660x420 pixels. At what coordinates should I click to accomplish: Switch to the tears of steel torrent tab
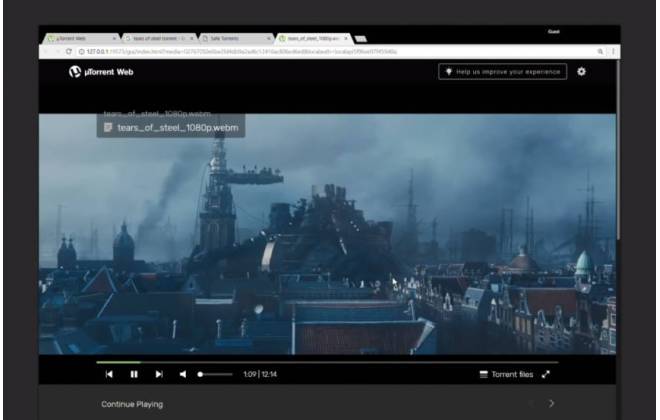coord(159,38)
